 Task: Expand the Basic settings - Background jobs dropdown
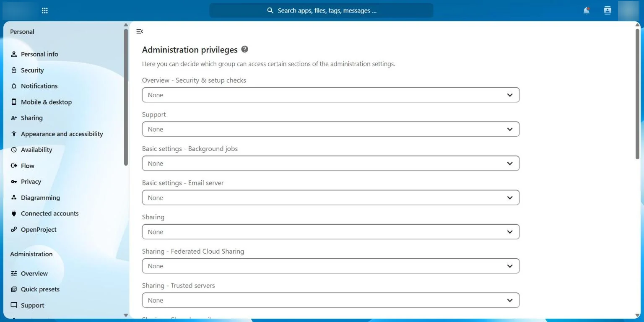pos(331,163)
